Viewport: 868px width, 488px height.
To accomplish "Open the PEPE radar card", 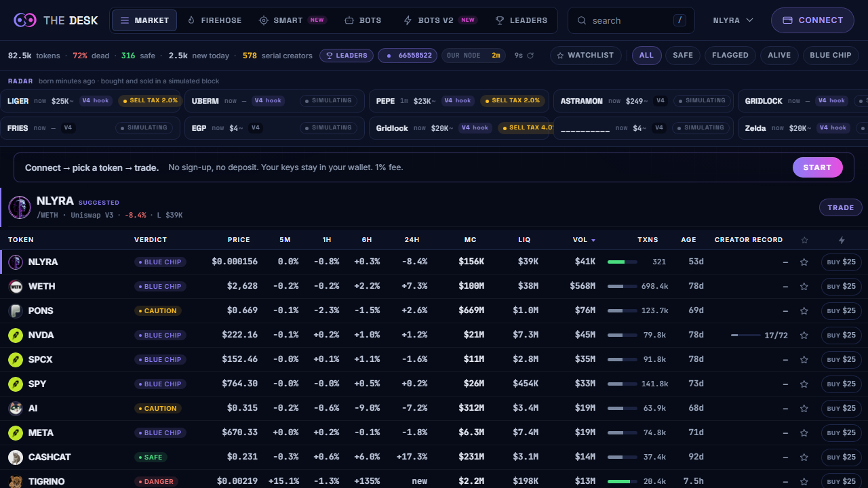I will pyautogui.click(x=458, y=101).
